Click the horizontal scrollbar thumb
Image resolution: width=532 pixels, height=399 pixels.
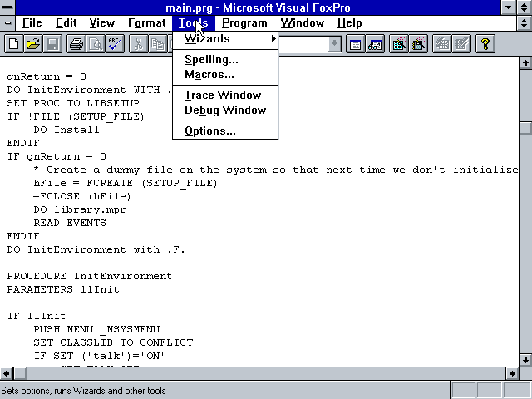click(20, 373)
